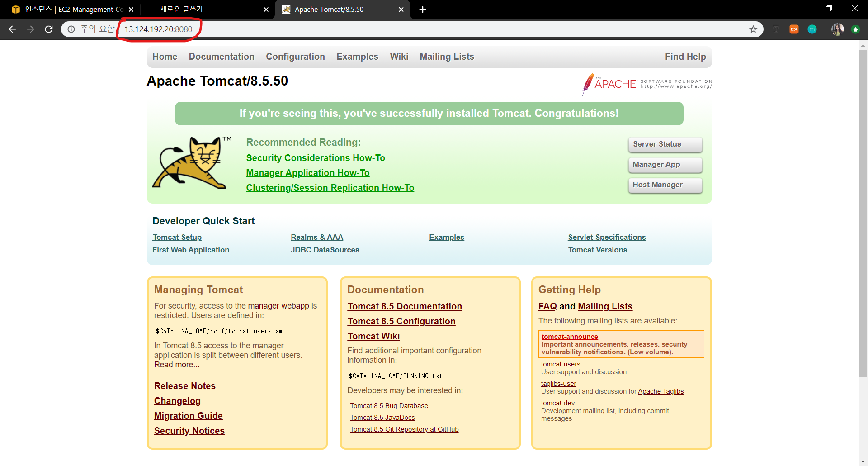Open Tomcat 8.5 Bug Database link
868x466 pixels.
tap(389, 406)
